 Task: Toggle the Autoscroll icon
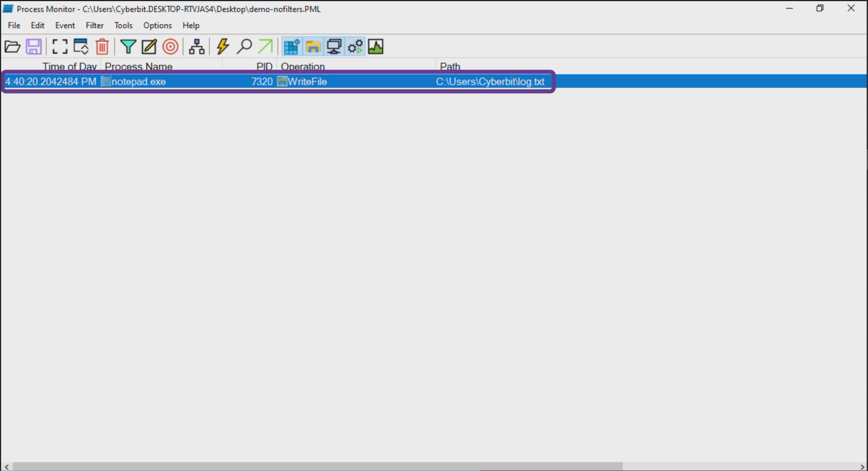[81, 47]
